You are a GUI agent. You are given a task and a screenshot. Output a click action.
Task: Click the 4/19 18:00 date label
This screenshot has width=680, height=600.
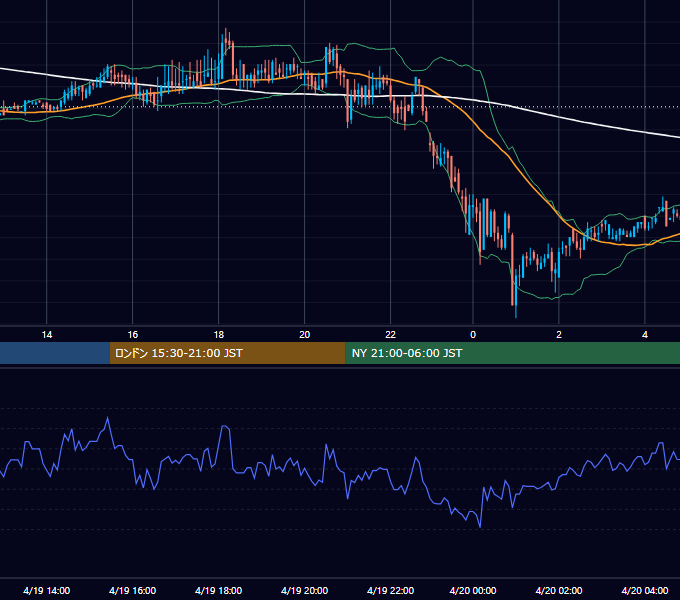tap(219, 590)
